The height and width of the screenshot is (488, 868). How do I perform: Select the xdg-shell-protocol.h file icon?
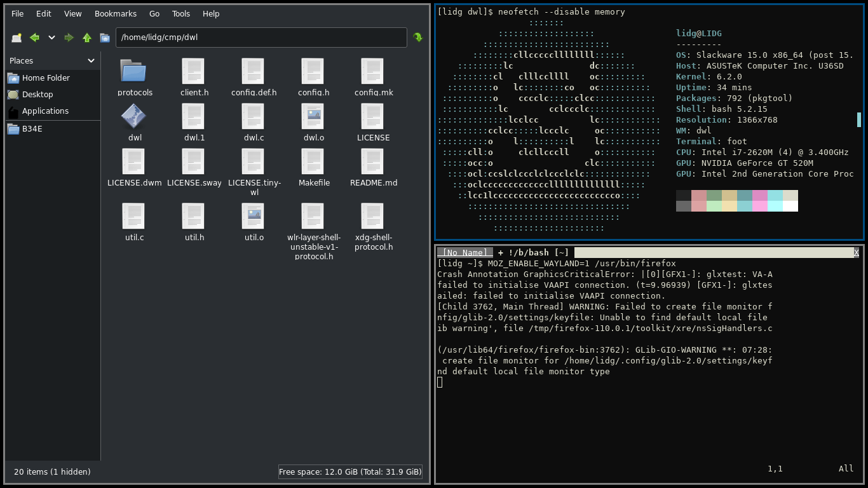372,216
